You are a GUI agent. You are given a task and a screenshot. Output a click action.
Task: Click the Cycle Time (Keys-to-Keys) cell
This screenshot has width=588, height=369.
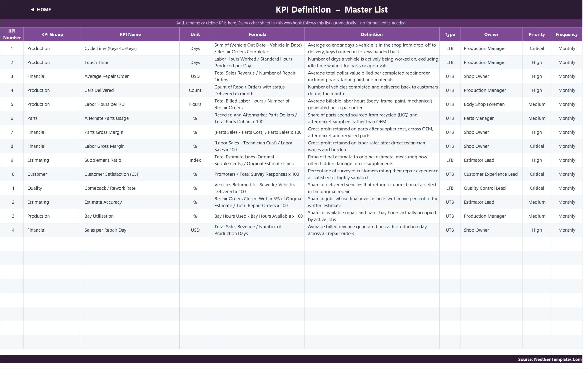coord(130,48)
